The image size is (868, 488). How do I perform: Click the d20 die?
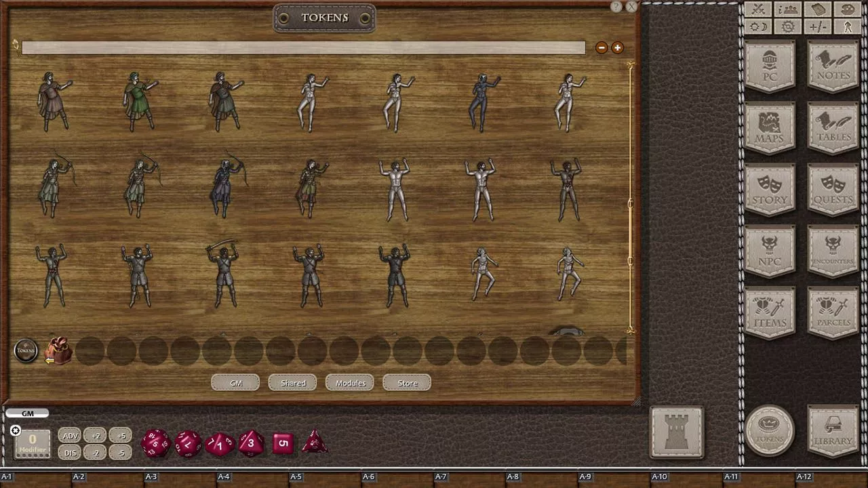pos(155,443)
